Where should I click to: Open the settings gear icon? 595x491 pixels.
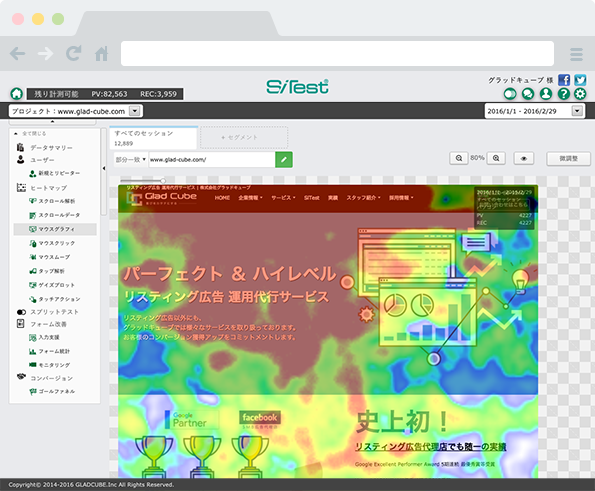coord(580,94)
